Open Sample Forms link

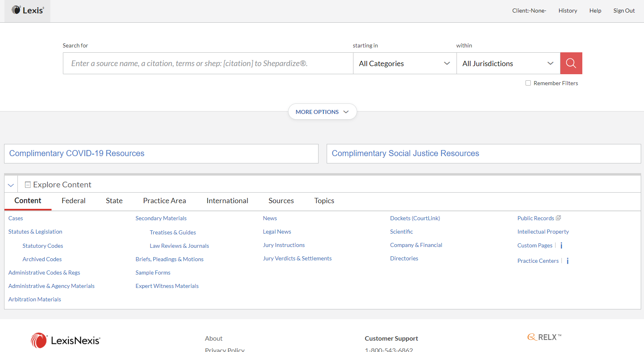(153, 273)
